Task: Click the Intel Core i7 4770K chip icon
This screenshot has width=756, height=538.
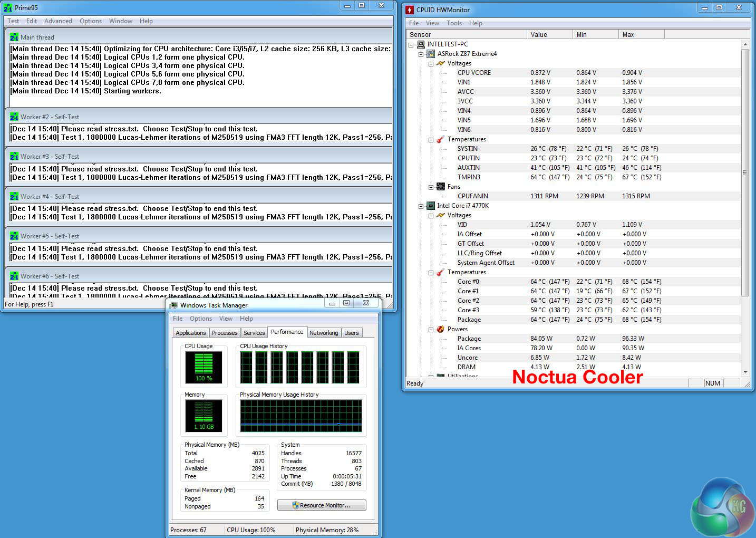Action: click(431, 206)
